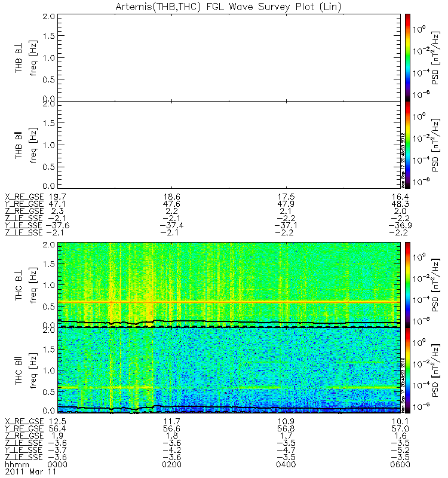The height and width of the screenshot is (478, 448).
Task: Click inside the THC B|| spectrogram panel
Action: 229,370
